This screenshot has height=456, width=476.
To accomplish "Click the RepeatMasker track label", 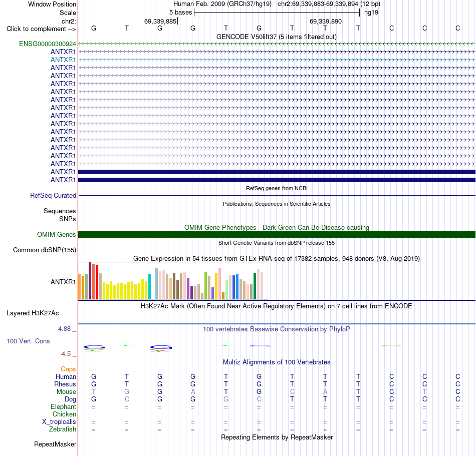I will pyautogui.click(x=55, y=444).
